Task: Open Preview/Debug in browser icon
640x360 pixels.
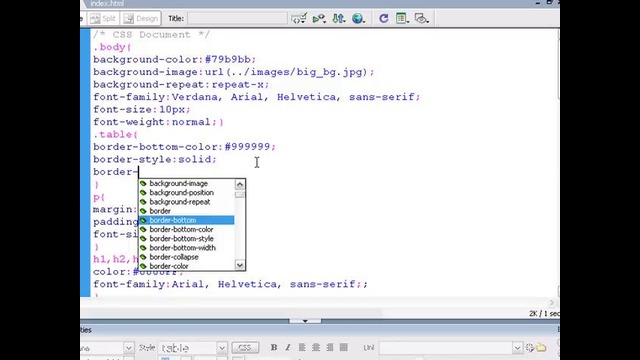Action: click(319, 19)
